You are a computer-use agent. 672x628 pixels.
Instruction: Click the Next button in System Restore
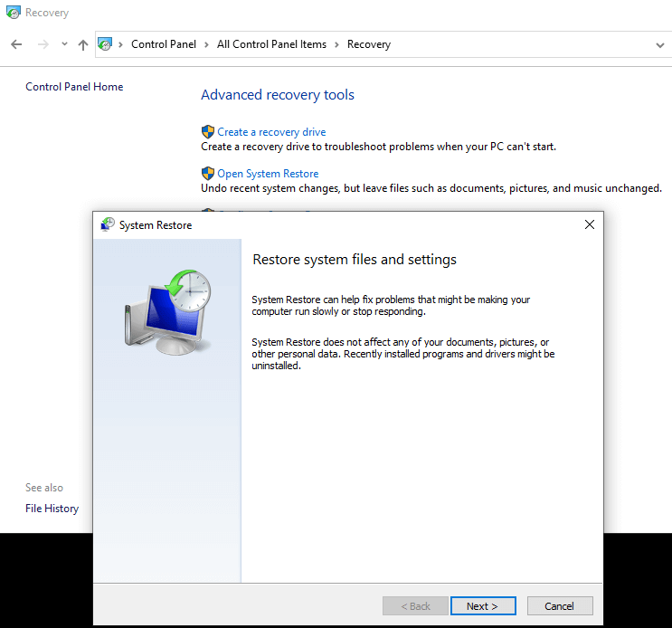[483, 605]
